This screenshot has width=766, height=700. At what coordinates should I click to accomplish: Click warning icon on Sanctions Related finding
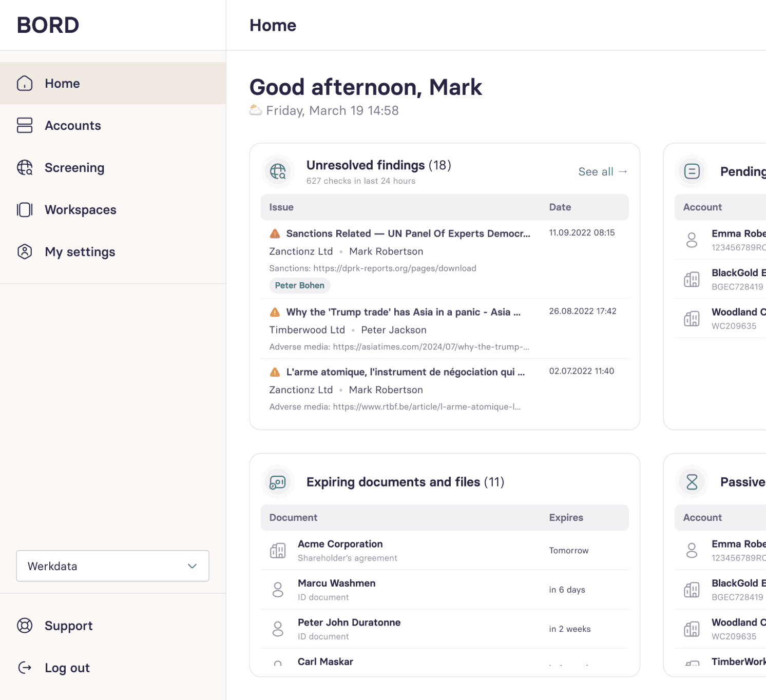pos(275,234)
